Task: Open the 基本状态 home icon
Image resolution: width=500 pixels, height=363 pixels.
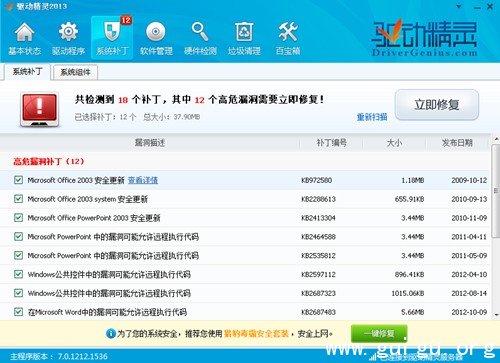Action: (24, 38)
